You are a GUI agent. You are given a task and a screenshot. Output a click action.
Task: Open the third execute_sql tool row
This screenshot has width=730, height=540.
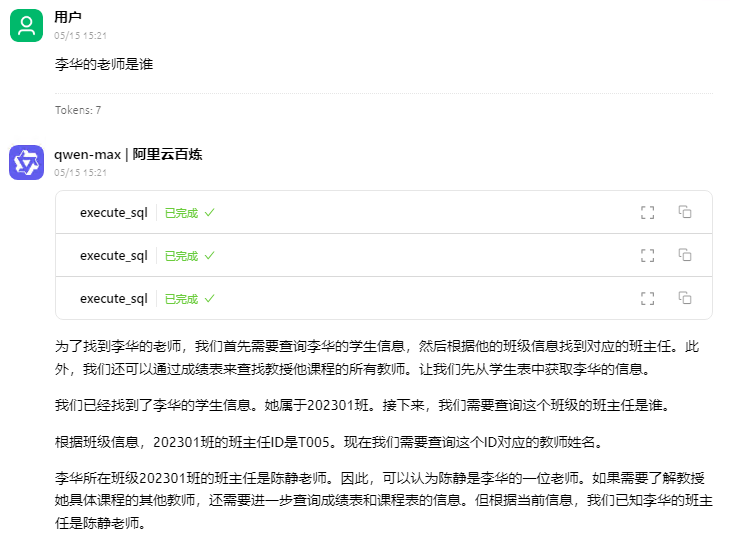(384, 298)
